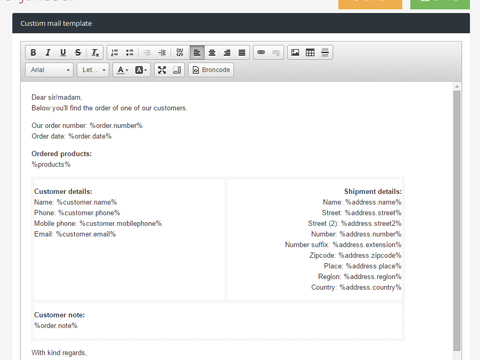Apply strikethrough formatting

pos(78,53)
